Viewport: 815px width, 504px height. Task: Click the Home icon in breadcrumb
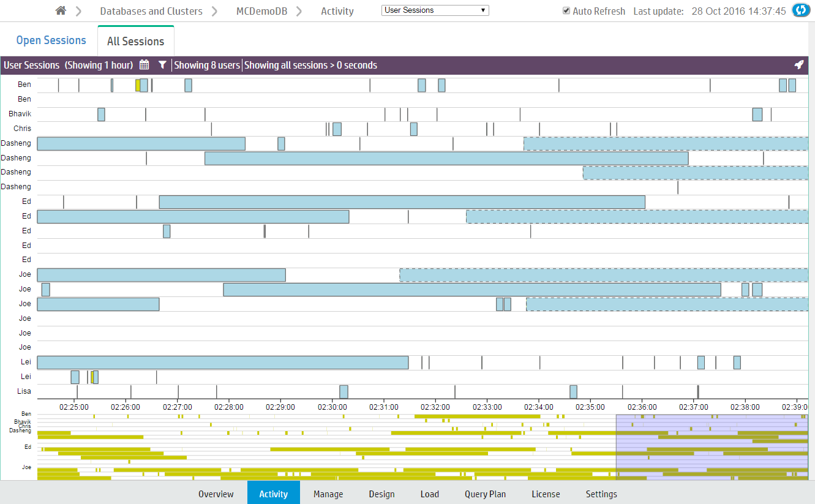60,11
